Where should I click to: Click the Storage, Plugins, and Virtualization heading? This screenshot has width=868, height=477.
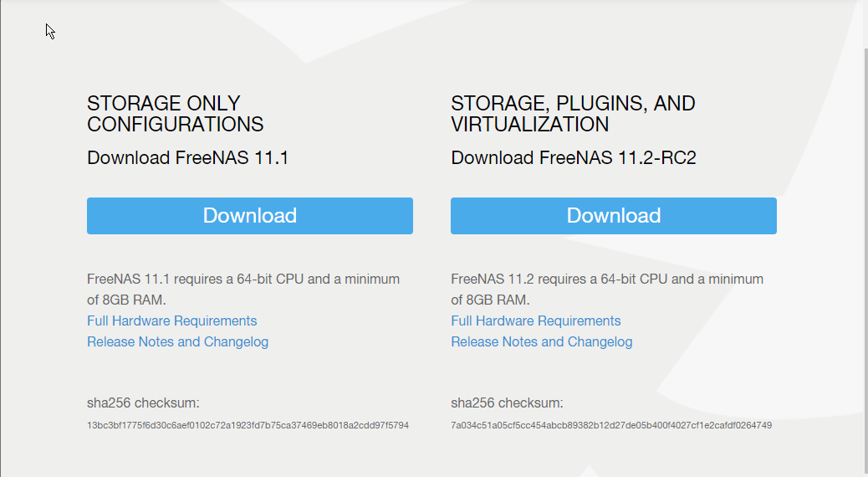pos(573,115)
